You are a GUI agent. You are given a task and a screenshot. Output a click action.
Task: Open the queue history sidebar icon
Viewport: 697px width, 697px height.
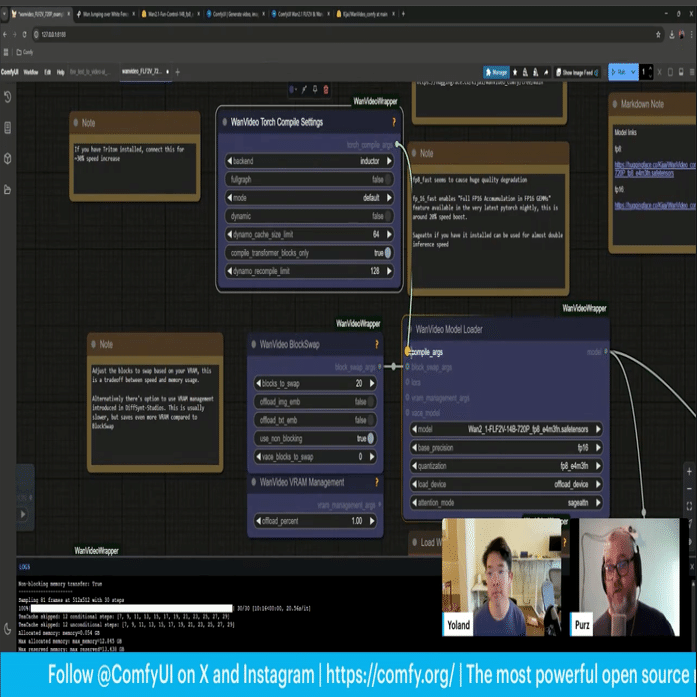8,97
